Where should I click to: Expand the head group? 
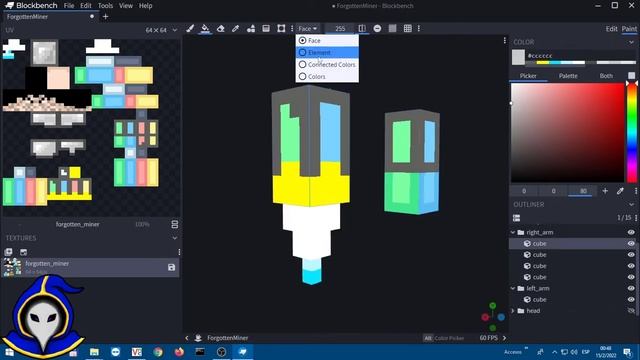pyautogui.click(x=513, y=311)
